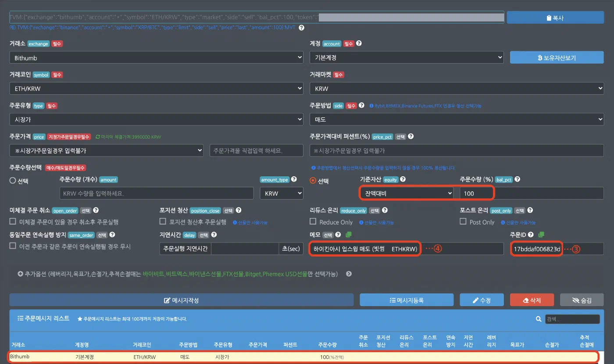Click the green copy icon beside 메모
The width and height of the screenshot is (614, 364).
(349, 235)
